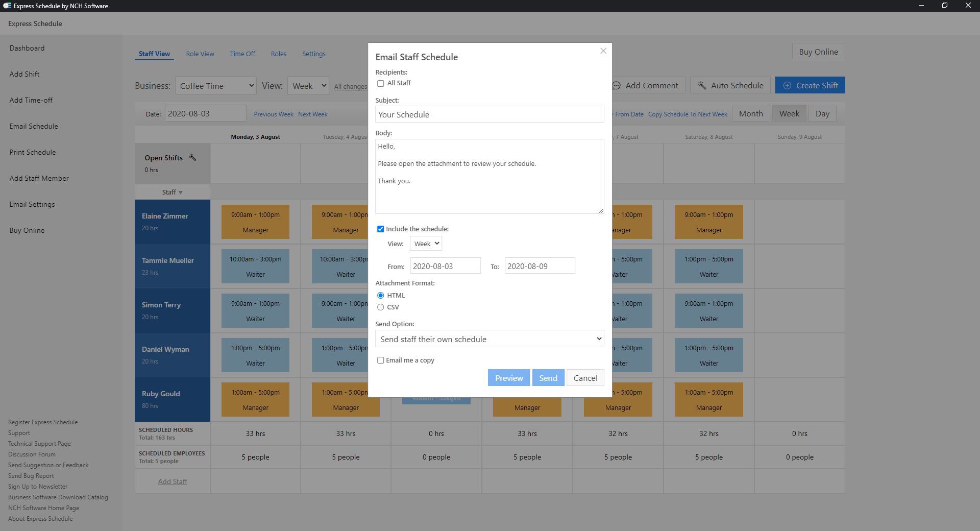Viewport: 980px width, 531px height.
Task: Click the Subject text field
Action: coord(489,114)
